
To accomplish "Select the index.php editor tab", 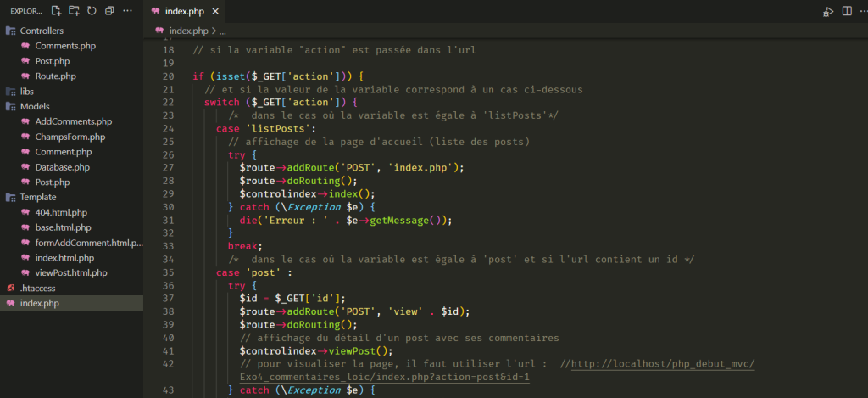I will (x=184, y=11).
